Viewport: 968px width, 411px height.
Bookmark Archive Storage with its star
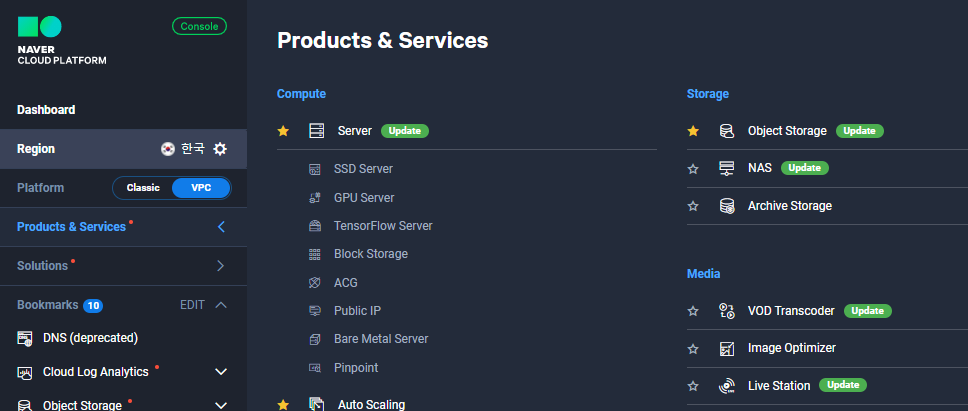click(x=693, y=206)
